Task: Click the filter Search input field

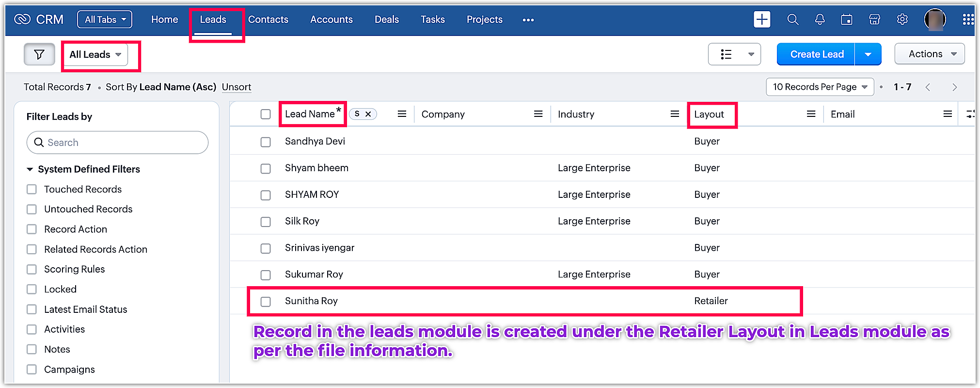Action: click(118, 143)
